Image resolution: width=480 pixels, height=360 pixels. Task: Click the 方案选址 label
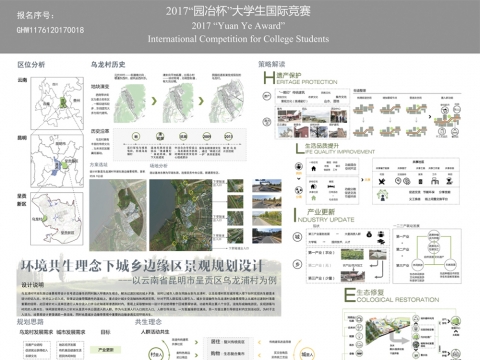tap(98, 165)
